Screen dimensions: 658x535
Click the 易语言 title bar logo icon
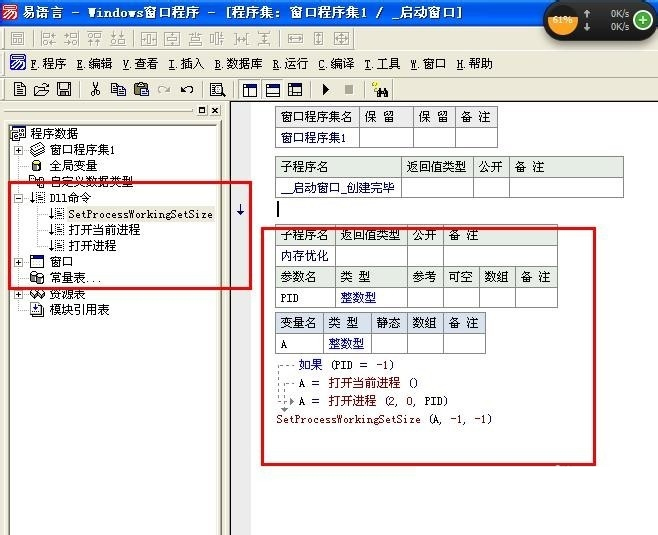pyautogui.click(x=10, y=12)
